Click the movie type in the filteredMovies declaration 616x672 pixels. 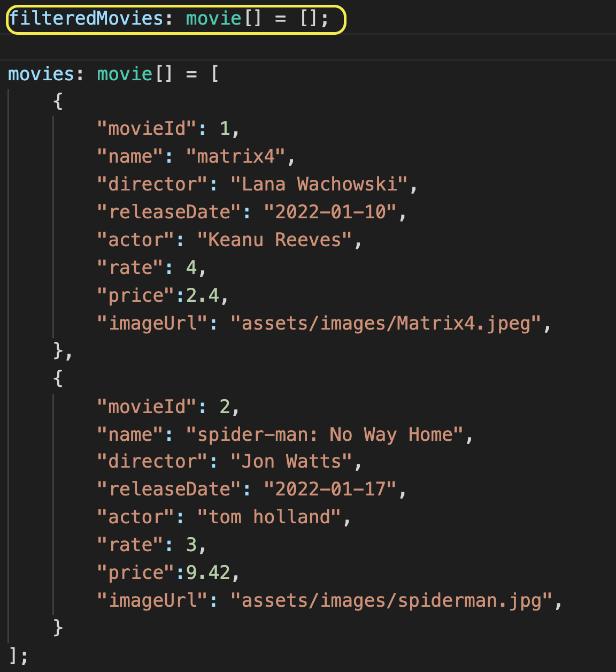(213, 19)
